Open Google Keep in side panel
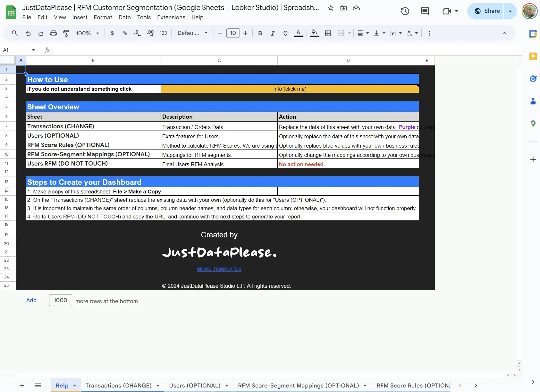 coord(533,56)
